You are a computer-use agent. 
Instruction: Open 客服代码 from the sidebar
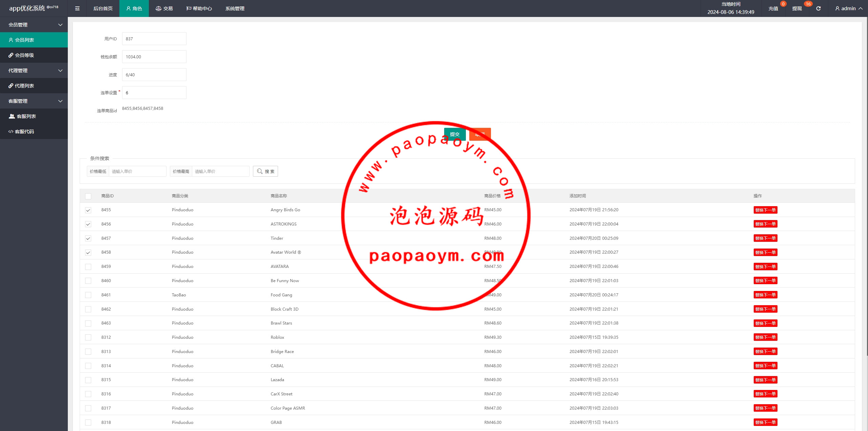click(24, 132)
